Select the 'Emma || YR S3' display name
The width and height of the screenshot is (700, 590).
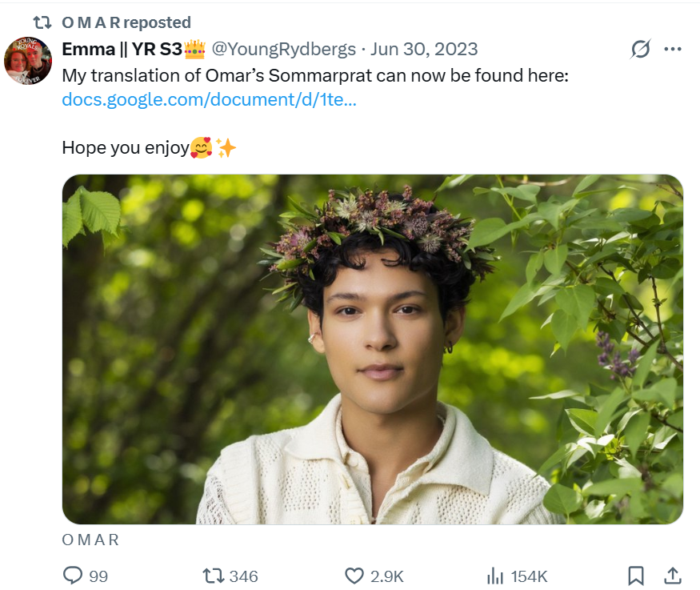click(x=122, y=49)
